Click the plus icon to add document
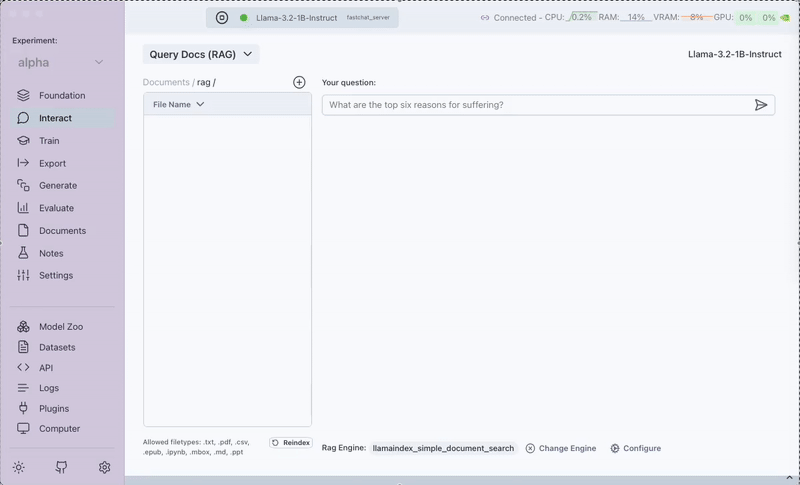 click(x=299, y=82)
